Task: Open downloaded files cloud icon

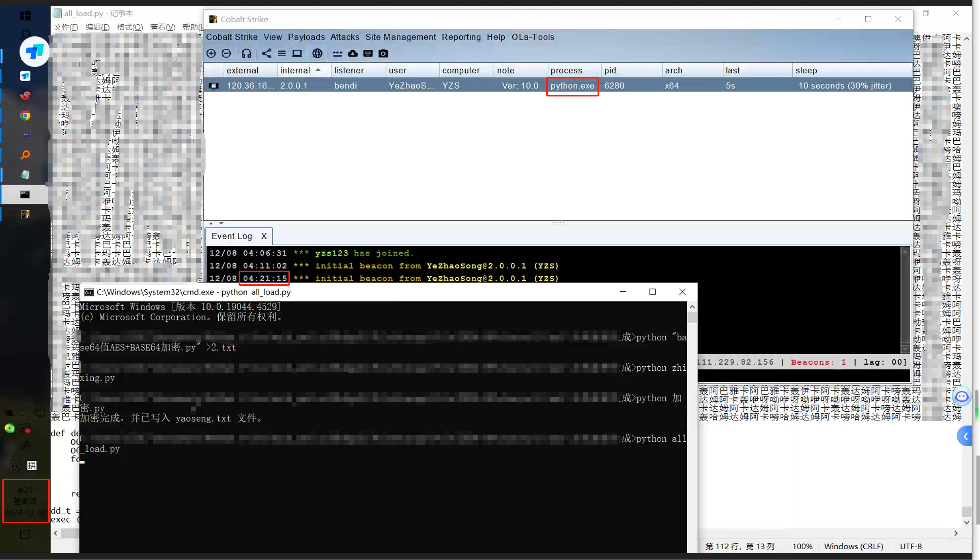Action: tap(353, 53)
